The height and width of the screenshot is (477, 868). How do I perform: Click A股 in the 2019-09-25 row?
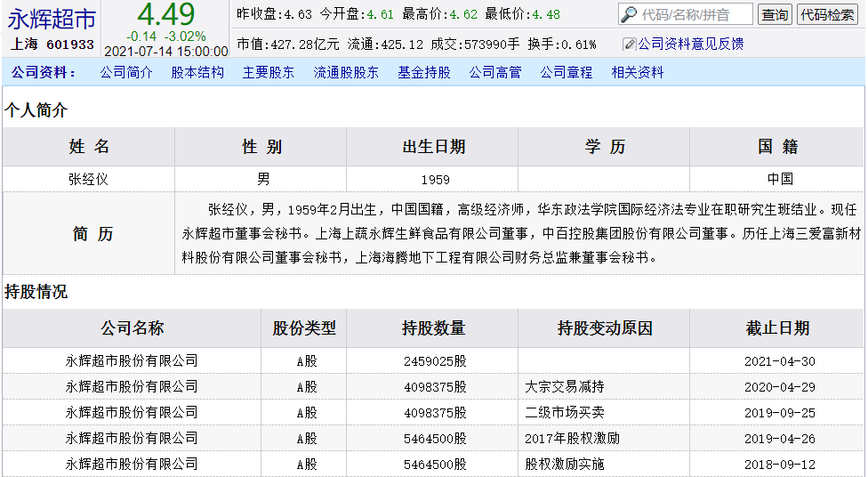(x=307, y=413)
